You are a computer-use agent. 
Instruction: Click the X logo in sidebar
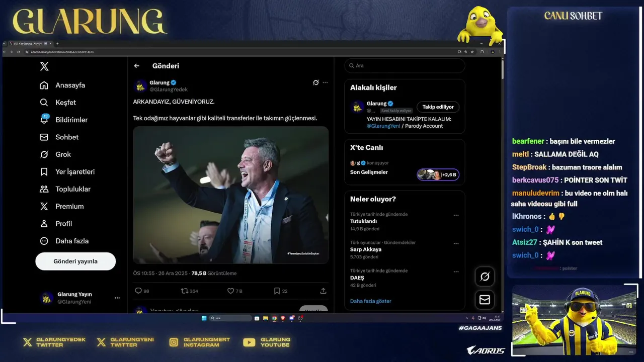click(44, 66)
